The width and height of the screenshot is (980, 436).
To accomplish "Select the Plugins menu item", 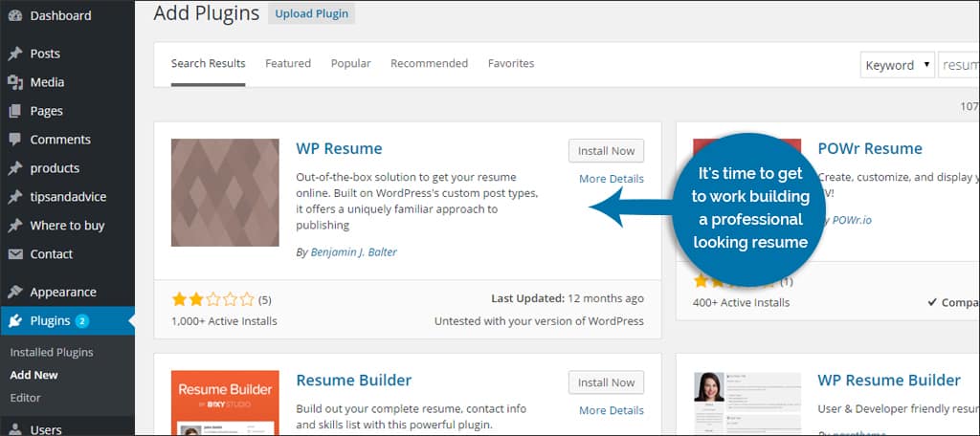I will click(x=68, y=321).
